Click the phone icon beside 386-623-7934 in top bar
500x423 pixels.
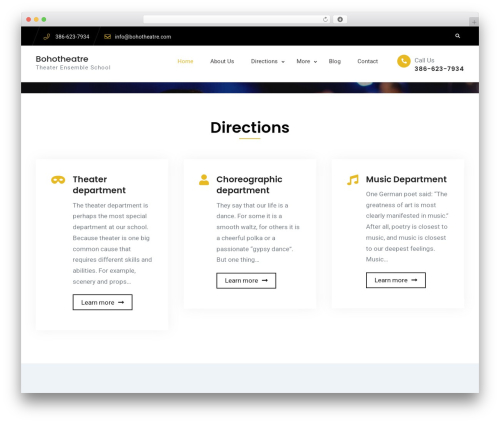click(47, 37)
